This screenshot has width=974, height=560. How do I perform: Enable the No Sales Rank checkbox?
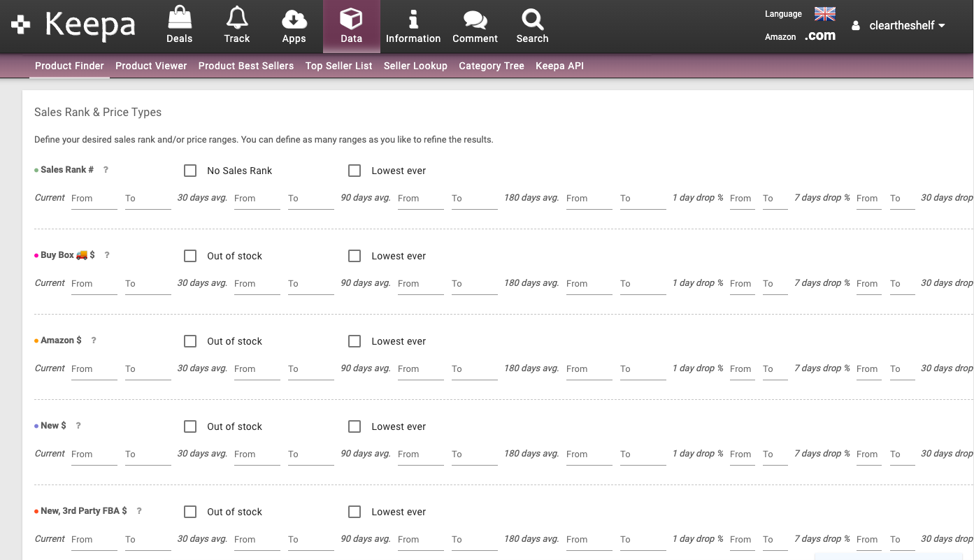coord(190,171)
